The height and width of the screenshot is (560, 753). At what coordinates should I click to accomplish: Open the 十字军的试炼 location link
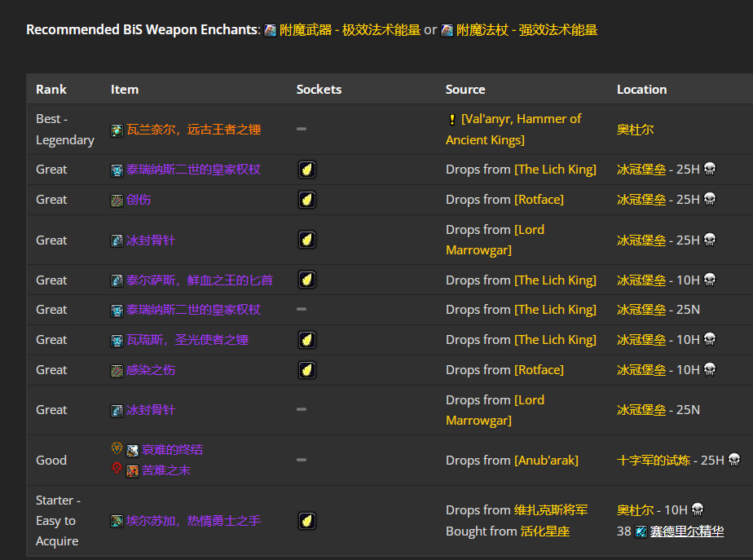click(x=652, y=460)
